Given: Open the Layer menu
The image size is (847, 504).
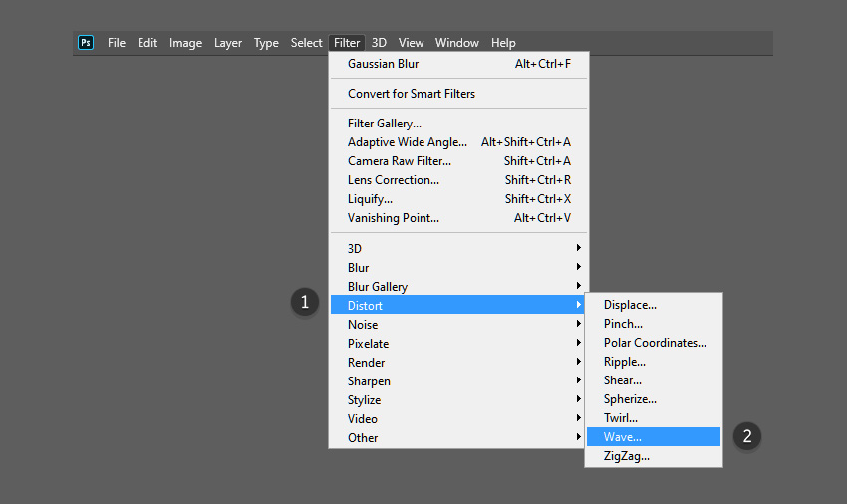Looking at the screenshot, I should pos(227,43).
